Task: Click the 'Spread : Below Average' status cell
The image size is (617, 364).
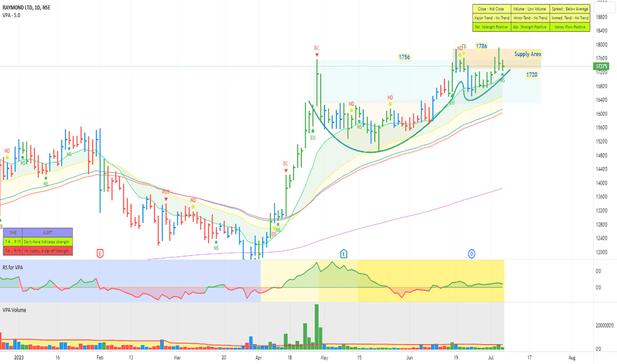Action: tap(570, 9)
